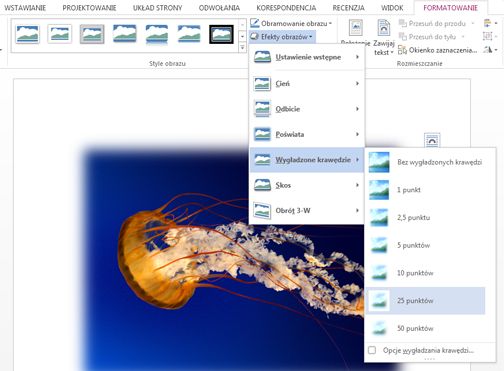Open Ustawienie wstępne submenu
Viewport: 504px width, 371px height.
(306, 57)
